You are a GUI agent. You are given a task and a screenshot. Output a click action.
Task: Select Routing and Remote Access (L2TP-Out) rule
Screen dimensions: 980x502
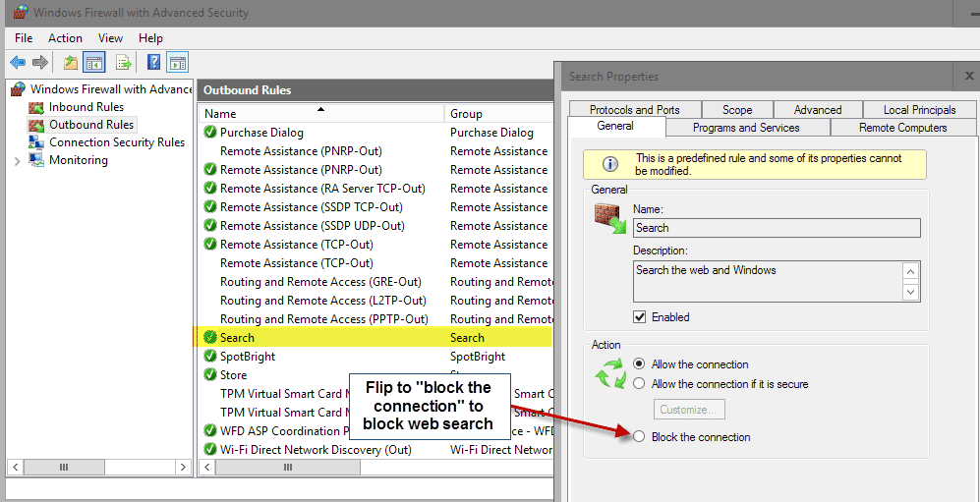coord(323,301)
